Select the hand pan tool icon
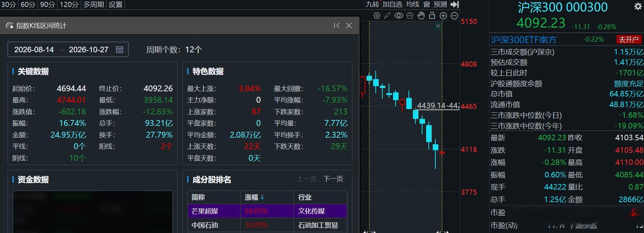The height and width of the screenshot is (233, 644). pos(421,15)
